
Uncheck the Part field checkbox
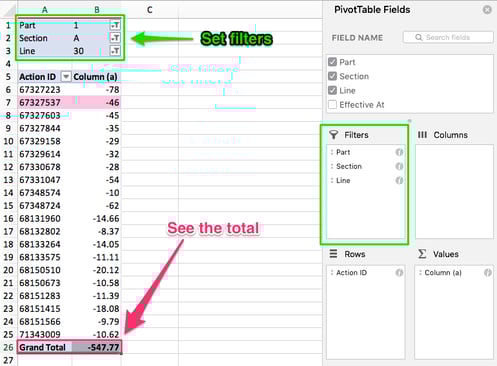(x=332, y=62)
